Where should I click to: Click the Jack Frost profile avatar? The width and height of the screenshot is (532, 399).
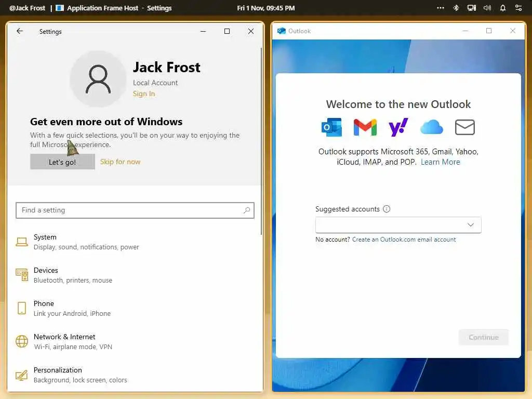pyautogui.click(x=98, y=79)
